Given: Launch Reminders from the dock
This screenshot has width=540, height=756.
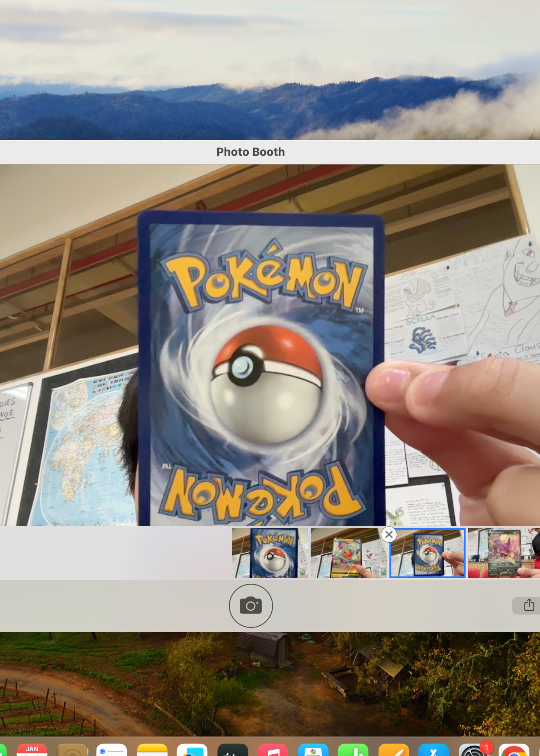Looking at the screenshot, I should click(x=112, y=750).
